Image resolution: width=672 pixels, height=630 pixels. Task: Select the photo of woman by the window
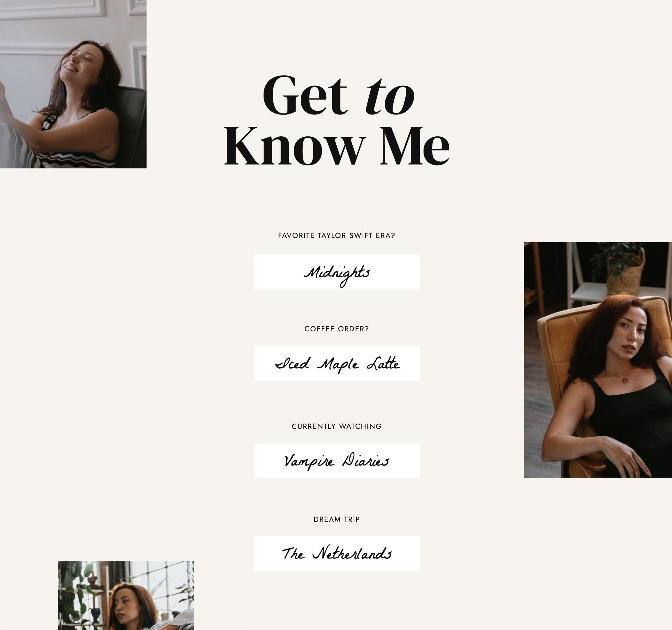click(126, 595)
